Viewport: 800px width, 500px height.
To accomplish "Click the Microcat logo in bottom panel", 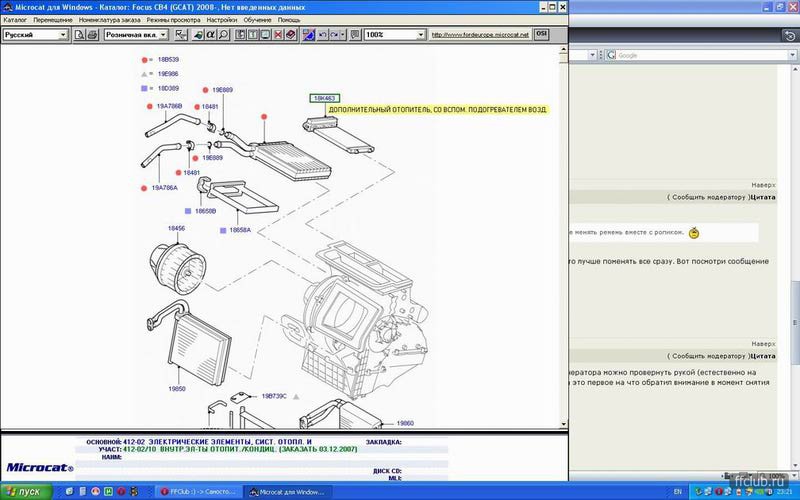I will 40,467.
